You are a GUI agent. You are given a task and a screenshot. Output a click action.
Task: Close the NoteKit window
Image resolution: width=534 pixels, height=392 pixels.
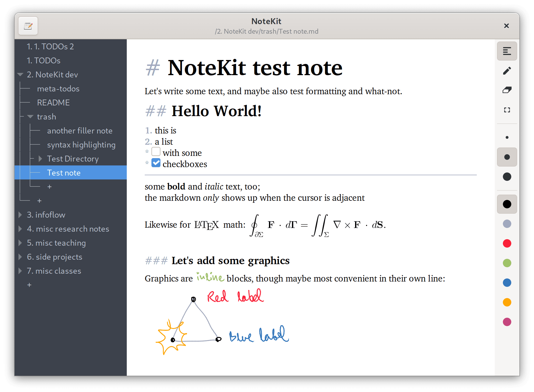coord(506,26)
